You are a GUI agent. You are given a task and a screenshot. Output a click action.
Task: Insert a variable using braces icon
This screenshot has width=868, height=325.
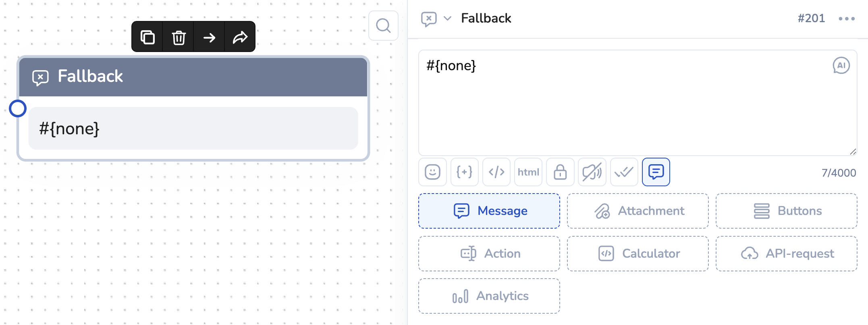pos(464,172)
